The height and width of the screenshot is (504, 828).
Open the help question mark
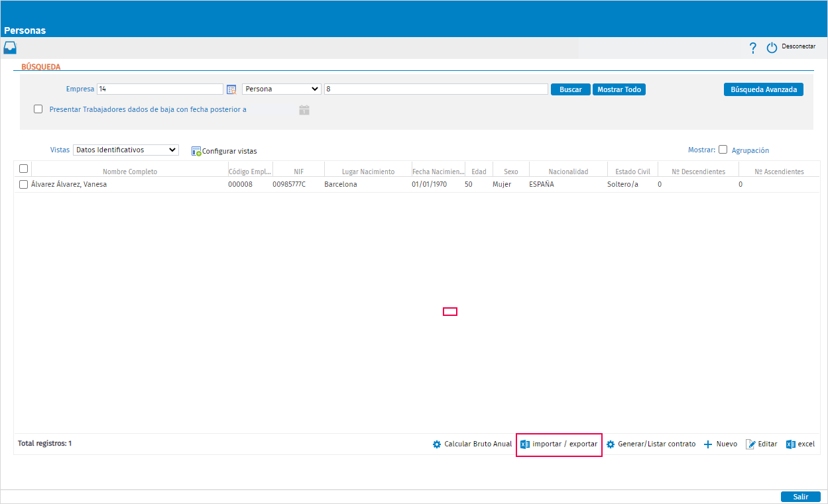coord(752,48)
